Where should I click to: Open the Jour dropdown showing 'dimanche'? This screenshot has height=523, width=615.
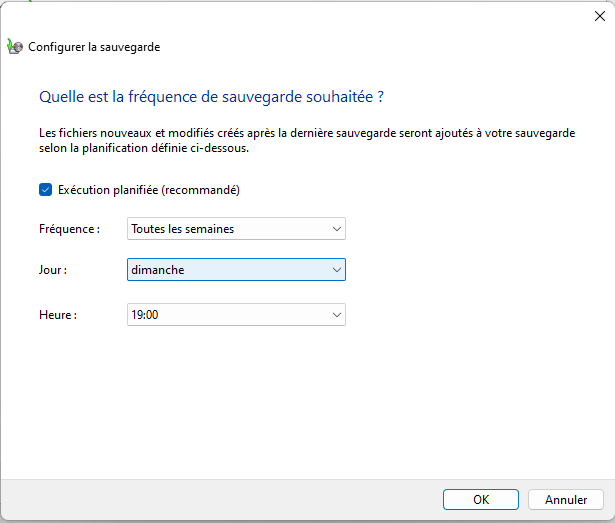(x=236, y=269)
